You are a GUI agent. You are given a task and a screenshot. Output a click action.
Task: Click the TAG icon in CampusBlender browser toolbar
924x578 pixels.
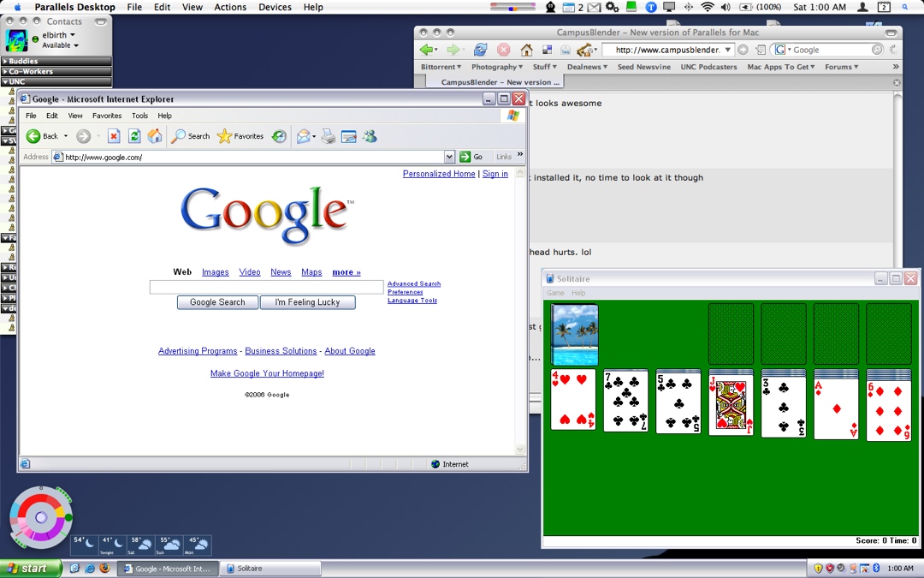click(566, 51)
